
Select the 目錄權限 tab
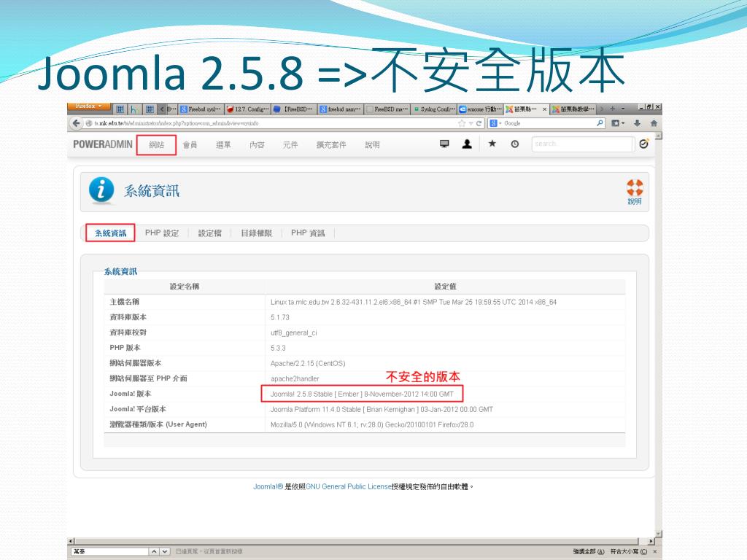click(x=256, y=233)
